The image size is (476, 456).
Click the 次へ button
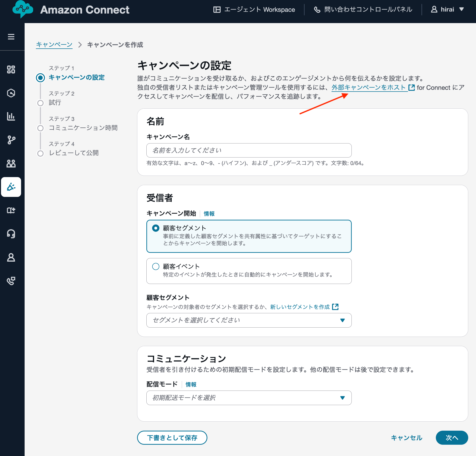coord(452,438)
